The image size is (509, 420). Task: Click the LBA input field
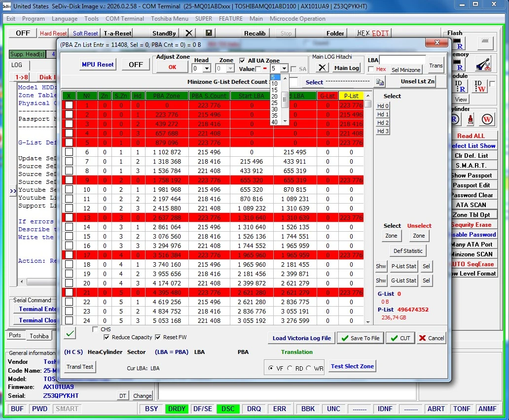402,60
